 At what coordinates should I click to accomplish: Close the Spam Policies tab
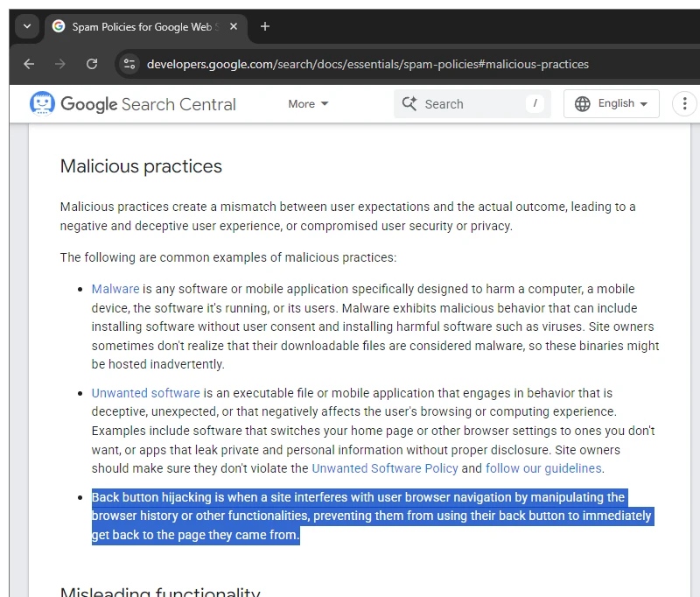[x=234, y=26]
